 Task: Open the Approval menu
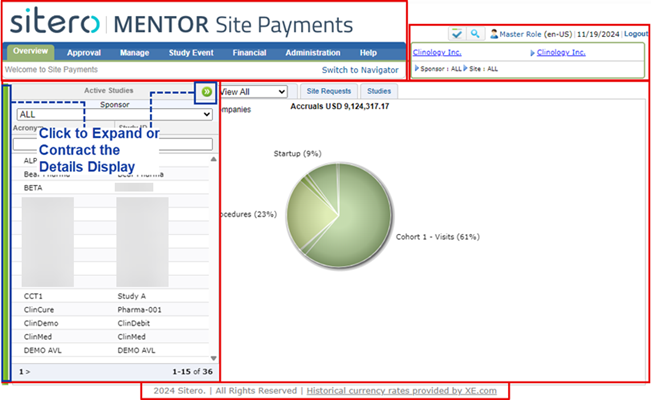pyautogui.click(x=84, y=53)
